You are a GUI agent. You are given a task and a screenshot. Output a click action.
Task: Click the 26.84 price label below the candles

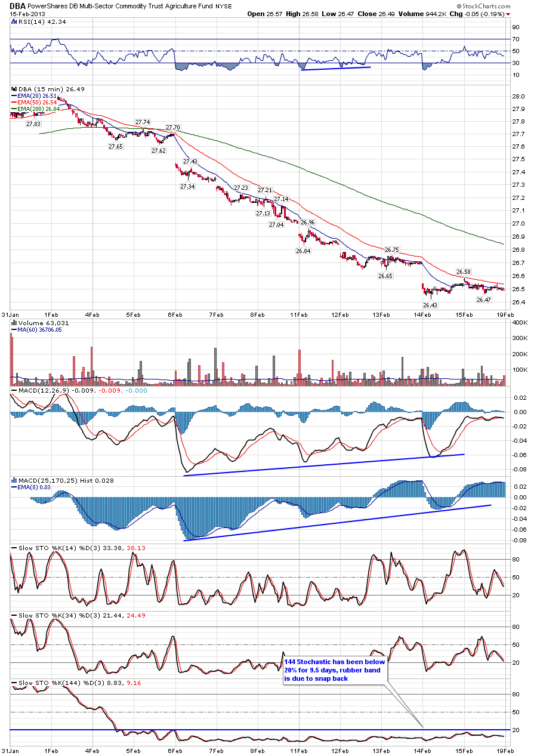click(x=303, y=251)
